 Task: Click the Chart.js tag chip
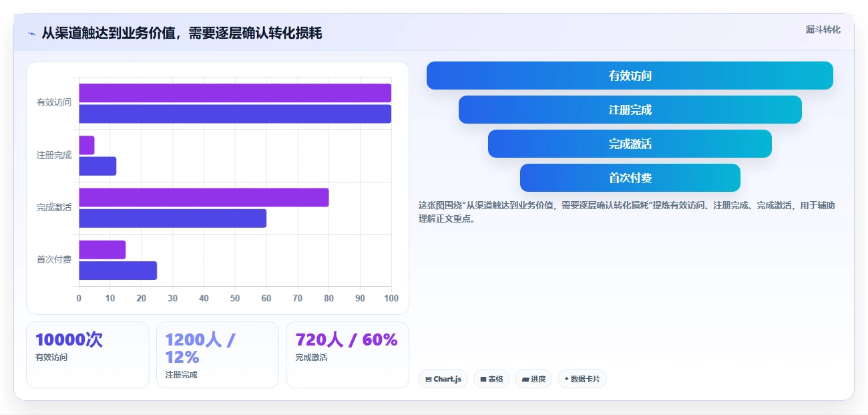[x=443, y=379]
